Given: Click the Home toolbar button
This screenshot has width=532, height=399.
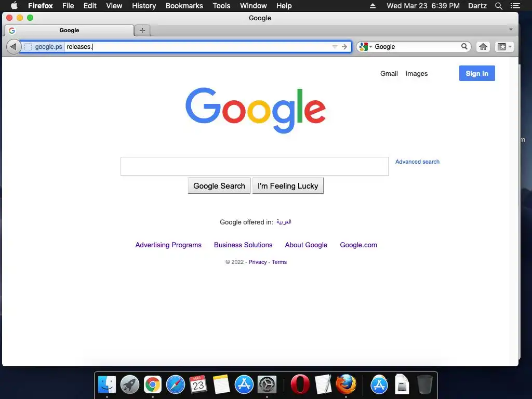Looking at the screenshot, I should (483, 47).
